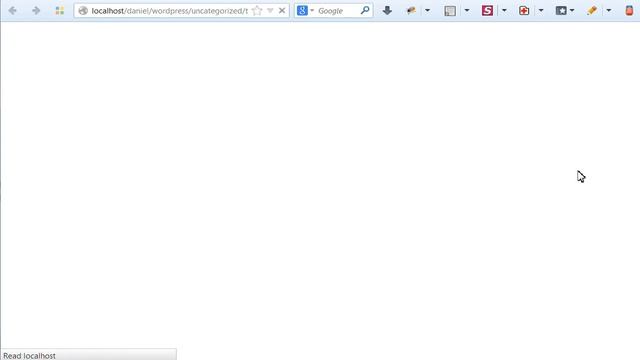Viewport: 640px width, 360px height.
Task: Expand the arrow next to the red cross icon
Action: tap(541, 11)
